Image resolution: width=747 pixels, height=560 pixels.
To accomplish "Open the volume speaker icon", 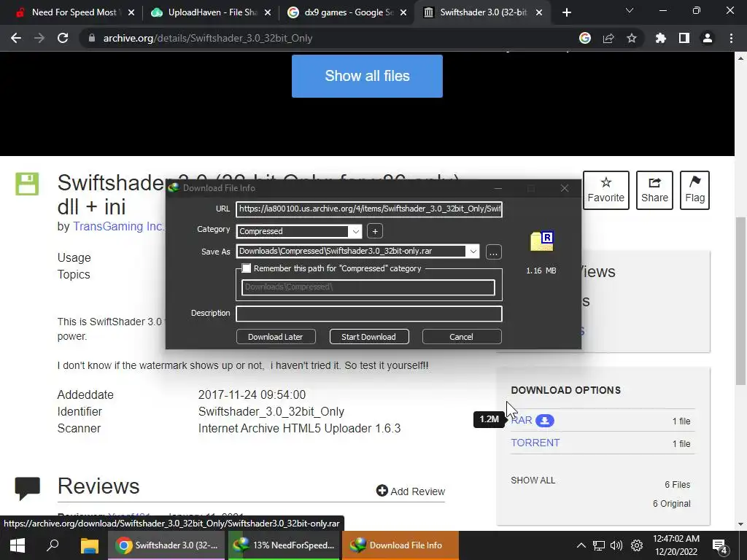I will coord(616,545).
